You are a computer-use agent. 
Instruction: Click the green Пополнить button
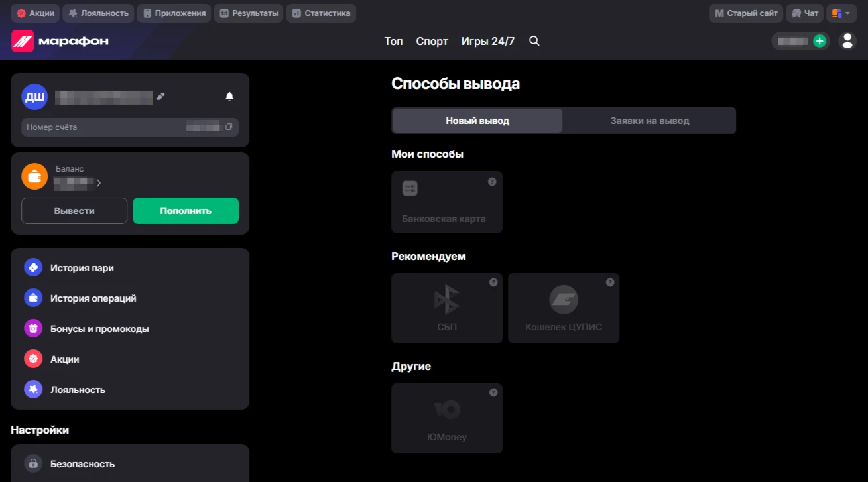pyautogui.click(x=186, y=211)
